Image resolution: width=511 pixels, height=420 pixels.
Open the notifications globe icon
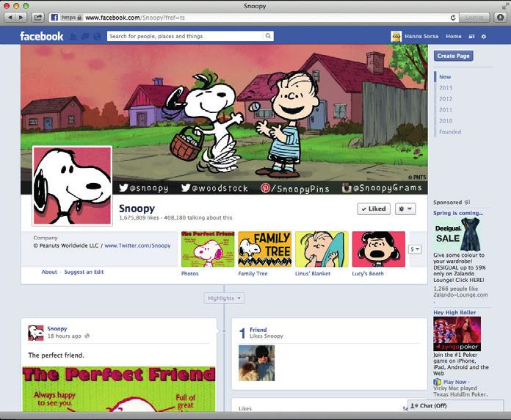pyautogui.click(x=97, y=36)
